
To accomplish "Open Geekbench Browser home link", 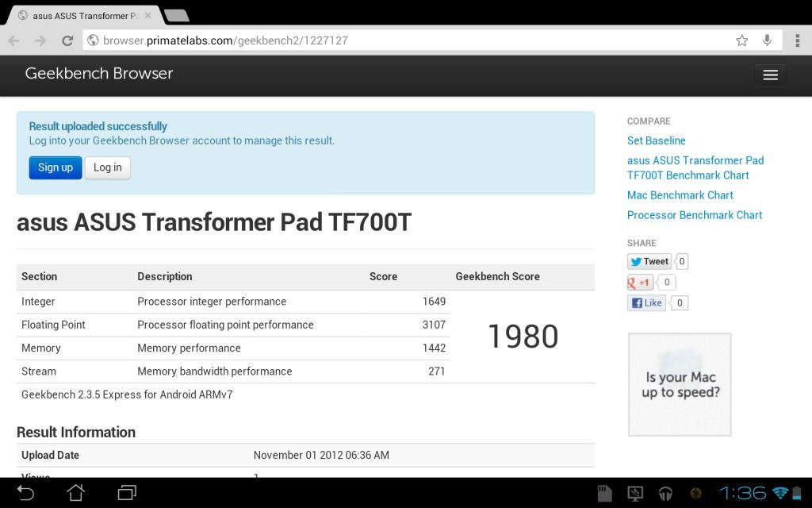I will 99,74.
